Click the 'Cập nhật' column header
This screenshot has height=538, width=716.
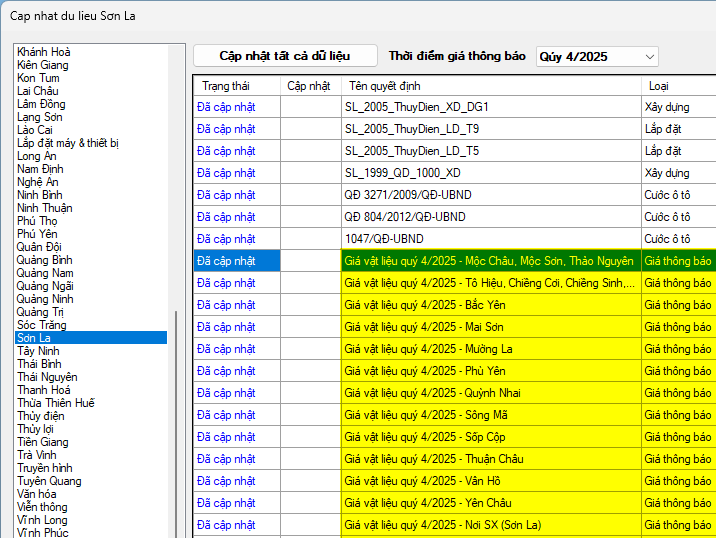(309, 86)
